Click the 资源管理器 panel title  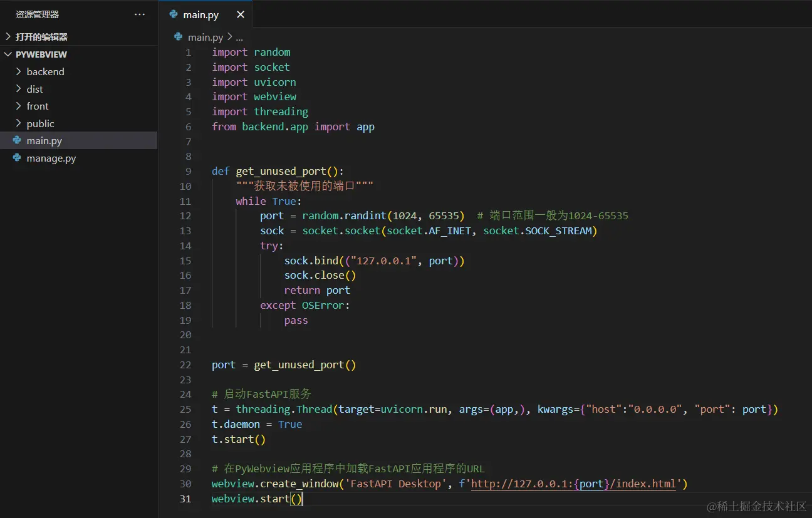(38, 14)
